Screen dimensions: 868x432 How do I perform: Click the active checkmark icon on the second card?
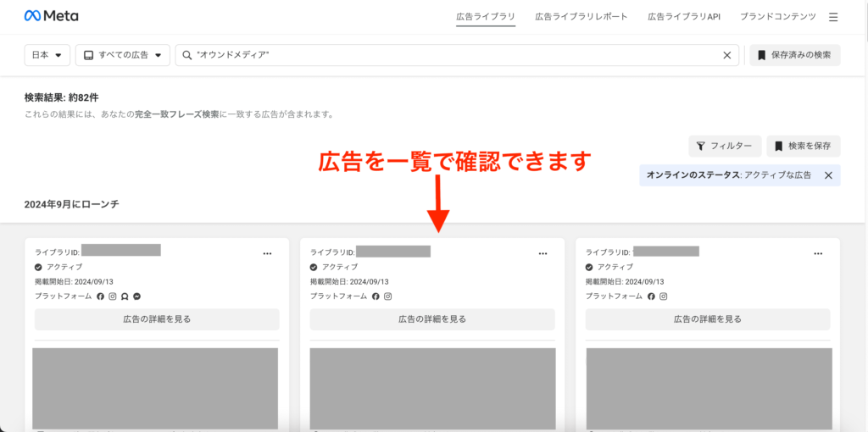coord(314,267)
